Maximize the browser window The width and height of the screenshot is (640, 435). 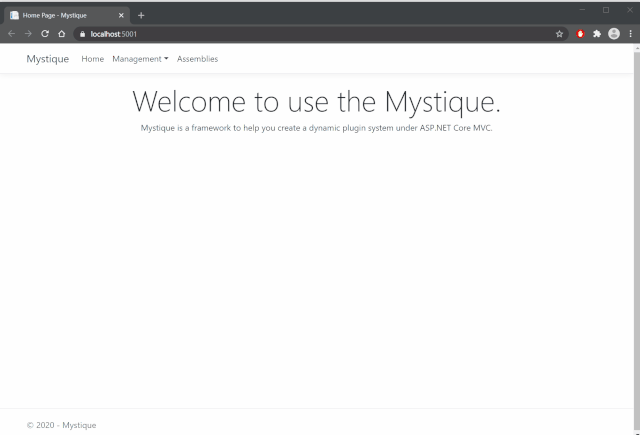[606, 10]
